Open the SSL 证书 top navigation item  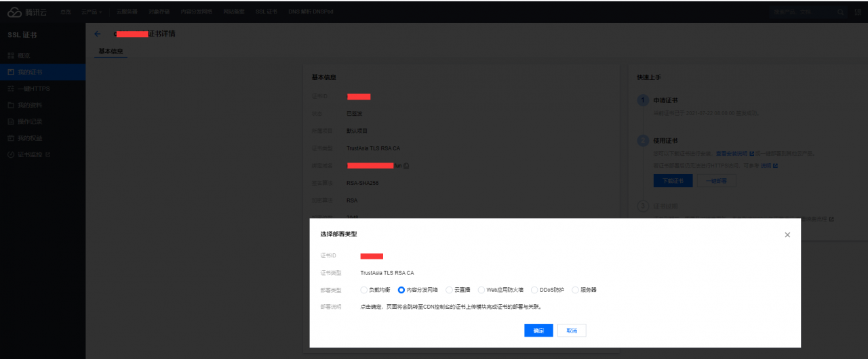(x=267, y=12)
